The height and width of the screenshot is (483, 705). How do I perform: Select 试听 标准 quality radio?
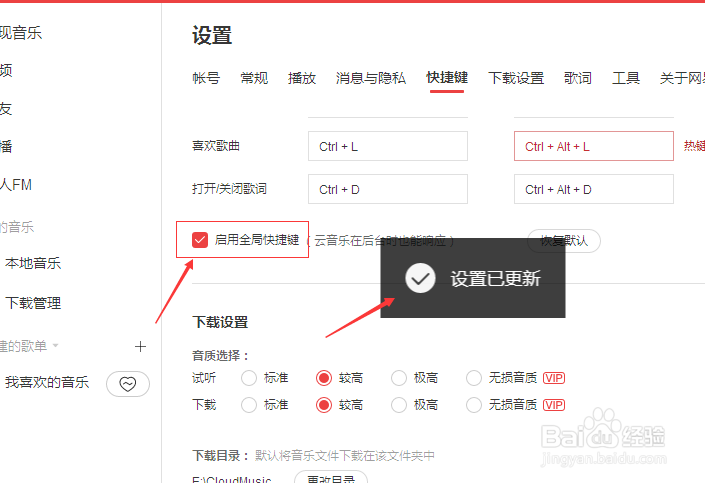point(249,378)
